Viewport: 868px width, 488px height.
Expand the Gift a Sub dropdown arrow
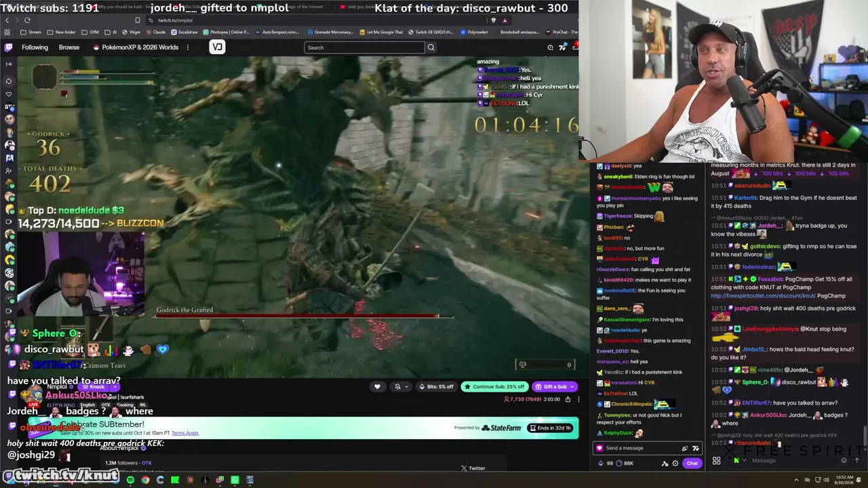tap(573, 386)
